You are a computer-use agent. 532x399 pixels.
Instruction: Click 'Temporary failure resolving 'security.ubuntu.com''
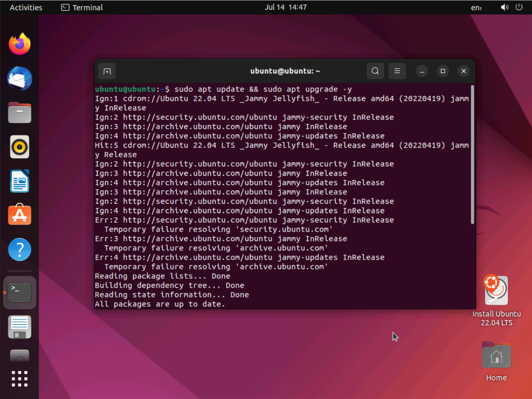click(218, 229)
